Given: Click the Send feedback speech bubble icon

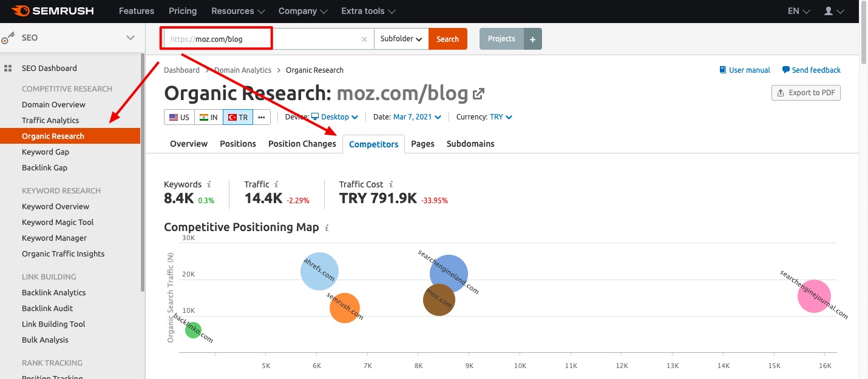Looking at the screenshot, I should (x=786, y=70).
